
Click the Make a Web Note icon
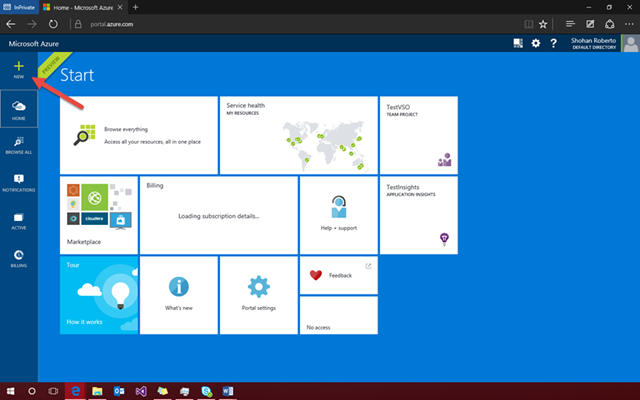tap(590, 24)
